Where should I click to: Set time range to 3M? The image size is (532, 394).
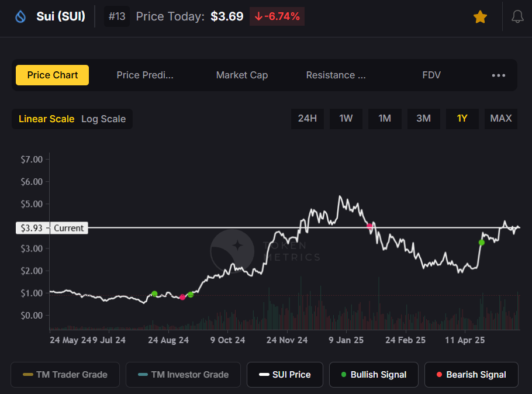423,119
